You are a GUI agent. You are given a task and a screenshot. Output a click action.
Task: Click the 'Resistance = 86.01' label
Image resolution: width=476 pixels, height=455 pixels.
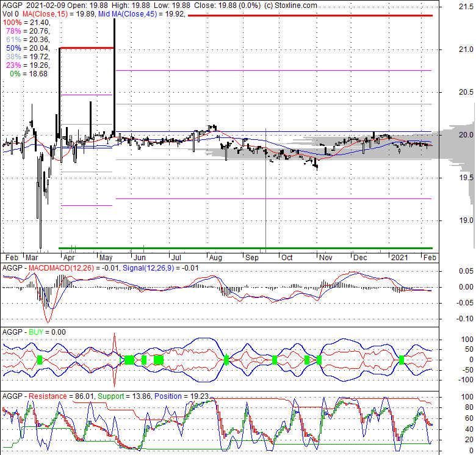pyautogui.click(x=62, y=396)
